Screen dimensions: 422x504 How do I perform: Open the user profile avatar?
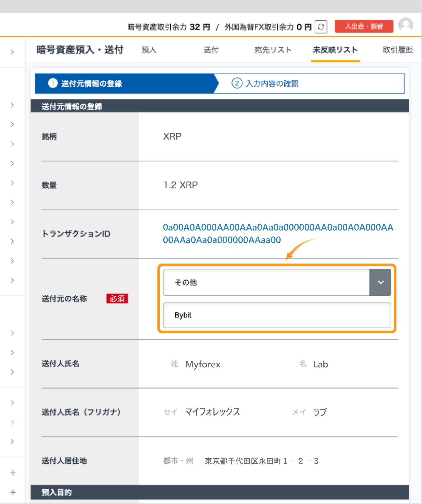tap(406, 25)
